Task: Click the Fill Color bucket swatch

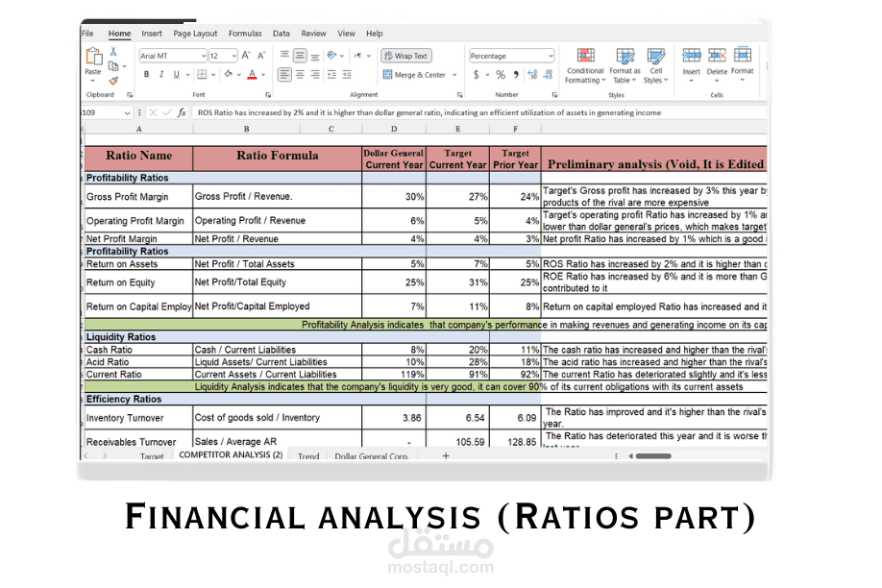Action: (228, 74)
